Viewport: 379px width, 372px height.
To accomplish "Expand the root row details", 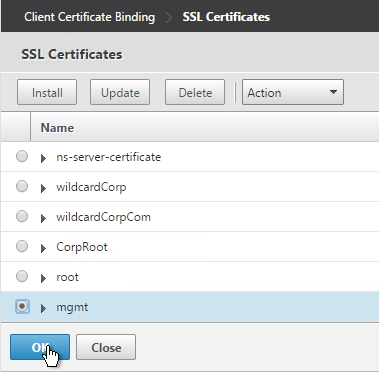I will click(43, 278).
